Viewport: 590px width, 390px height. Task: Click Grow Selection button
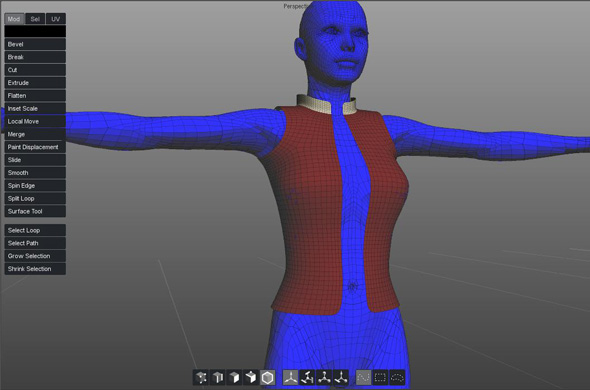coord(35,256)
